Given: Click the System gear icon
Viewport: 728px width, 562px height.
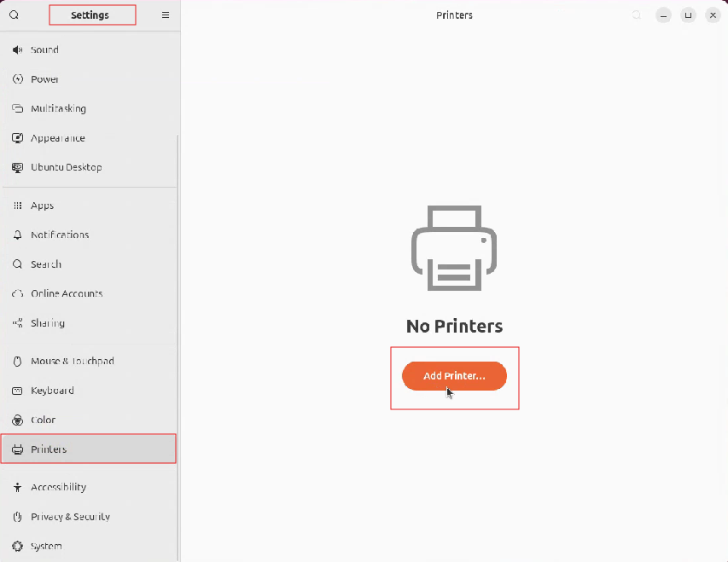Looking at the screenshot, I should pos(17,546).
